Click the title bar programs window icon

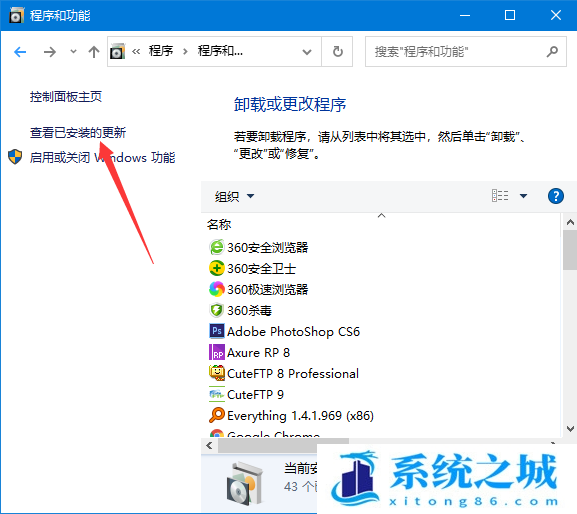point(16,15)
